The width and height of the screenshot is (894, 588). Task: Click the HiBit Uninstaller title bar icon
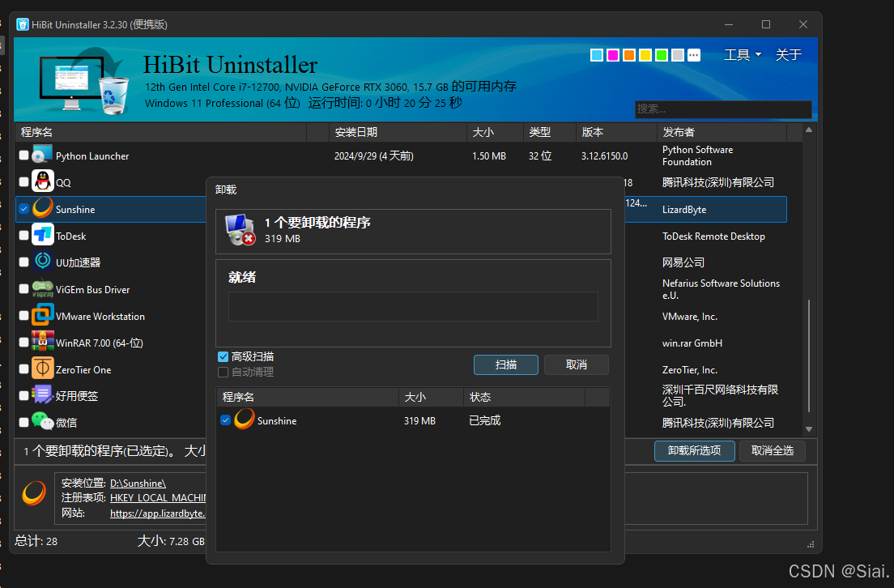tap(22, 24)
